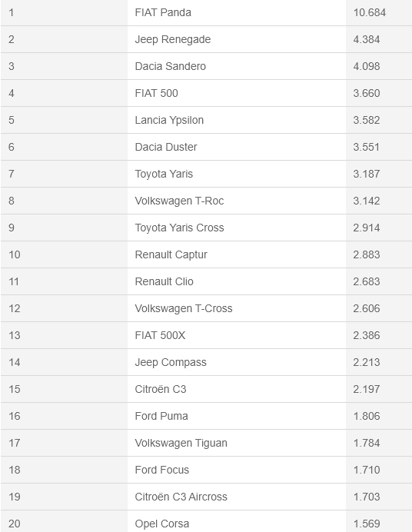This screenshot has width=412, height=532.
Task: Select the Dacia Sandero entry
Action: click(170, 66)
